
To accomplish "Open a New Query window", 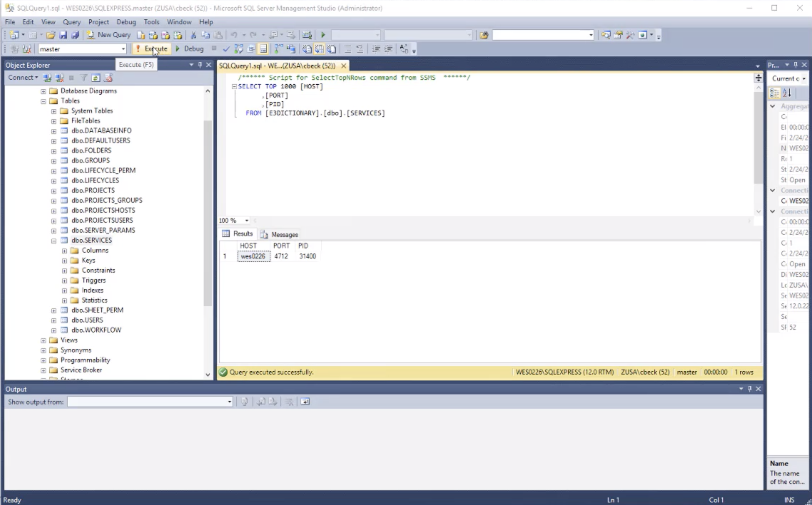I will (108, 35).
